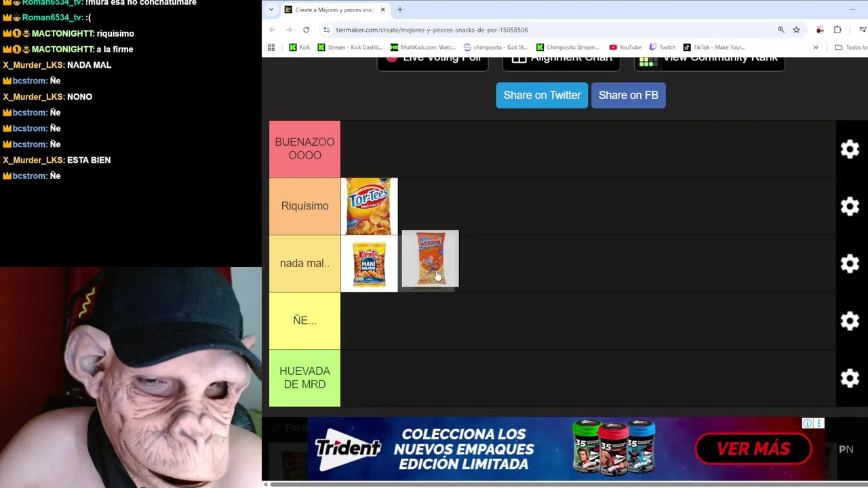Open the YouTube bookmark
This screenshot has width=868, height=488.
[x=625, y=47]
